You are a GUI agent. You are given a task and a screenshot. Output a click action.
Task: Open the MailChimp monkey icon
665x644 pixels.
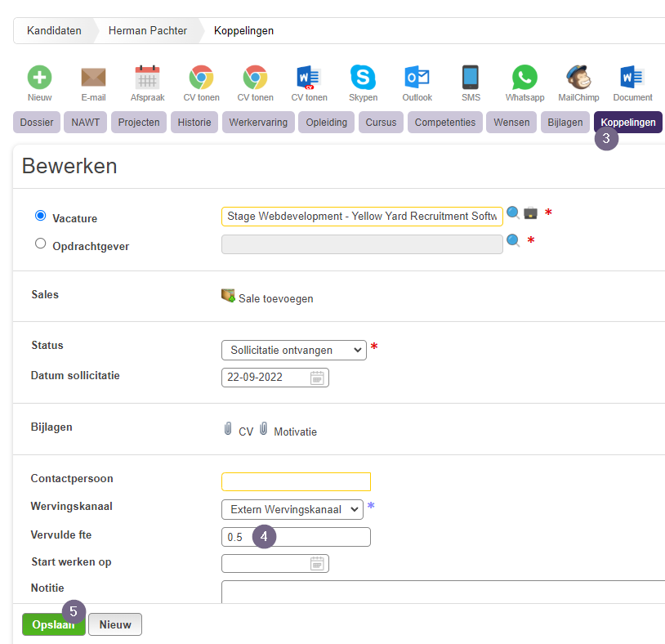pyautogui.click(x=578, y=77)
